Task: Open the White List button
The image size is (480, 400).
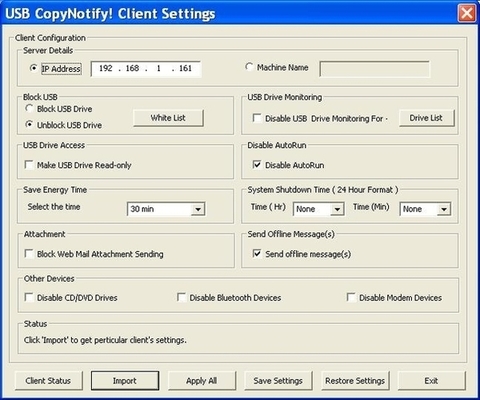Action: [x=168, y=118]
